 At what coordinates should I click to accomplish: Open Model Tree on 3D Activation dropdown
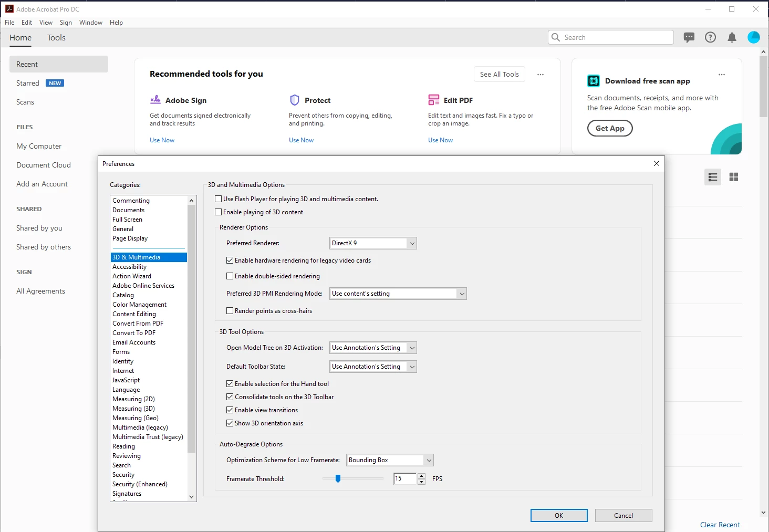pos(373,348)
